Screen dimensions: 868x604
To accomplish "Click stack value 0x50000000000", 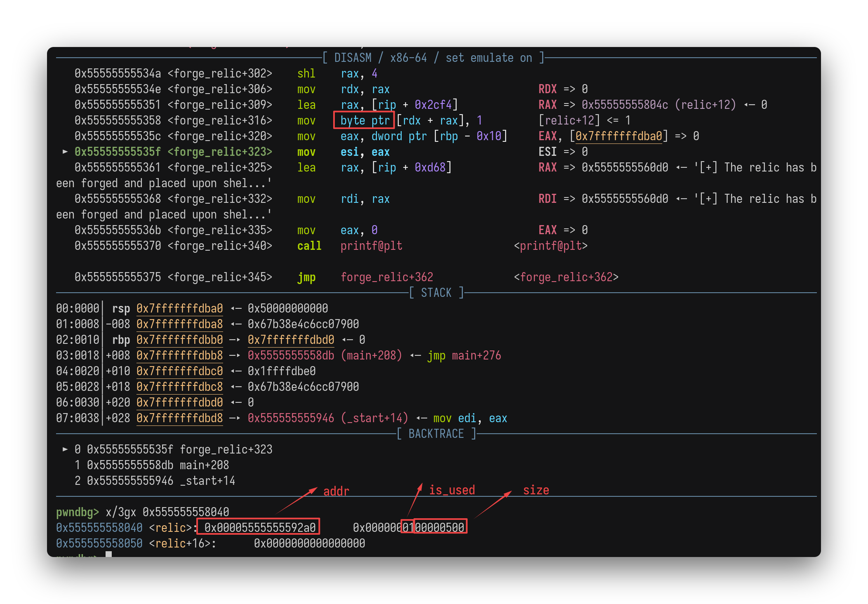I will coord(288,308).
